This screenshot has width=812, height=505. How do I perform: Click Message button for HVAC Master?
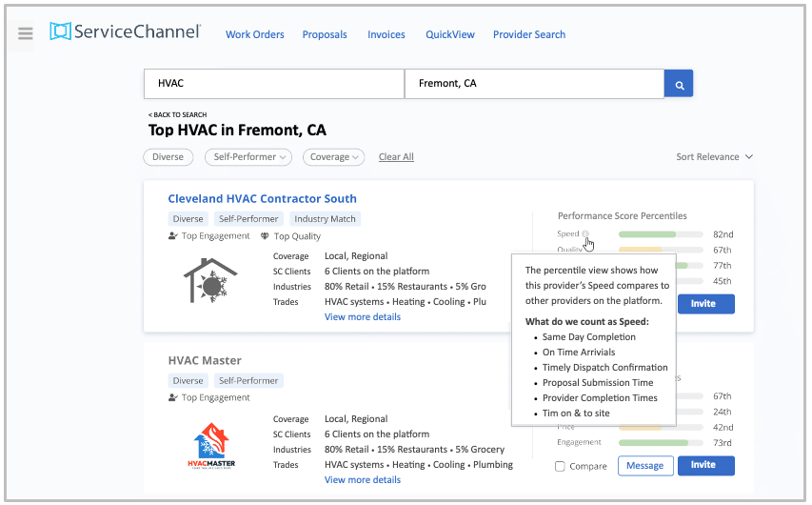(645, 466)
